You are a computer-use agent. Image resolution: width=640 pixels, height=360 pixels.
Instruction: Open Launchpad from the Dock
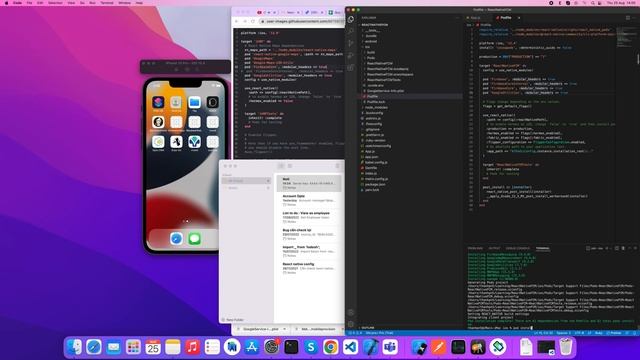click(x=133, y=347)
